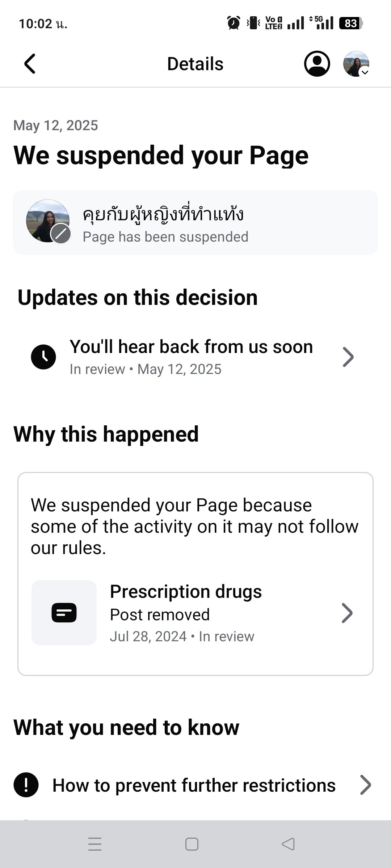Open the recent apps button in the navigation bar
Image resolution: width=391 pixels, height=868 pixels.
(x=95, y=845)
